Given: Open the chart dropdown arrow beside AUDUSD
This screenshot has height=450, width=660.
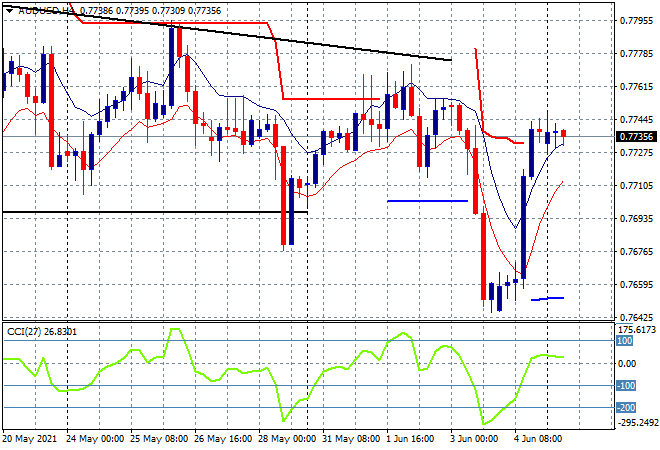Looking at the screenshot, I should pyautogui.click(x=9, y=11).
